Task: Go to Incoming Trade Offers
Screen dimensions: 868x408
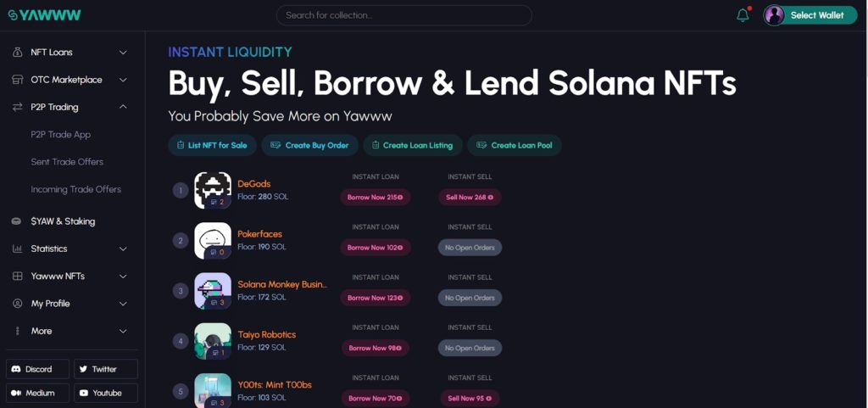Action: click(76, 189)
